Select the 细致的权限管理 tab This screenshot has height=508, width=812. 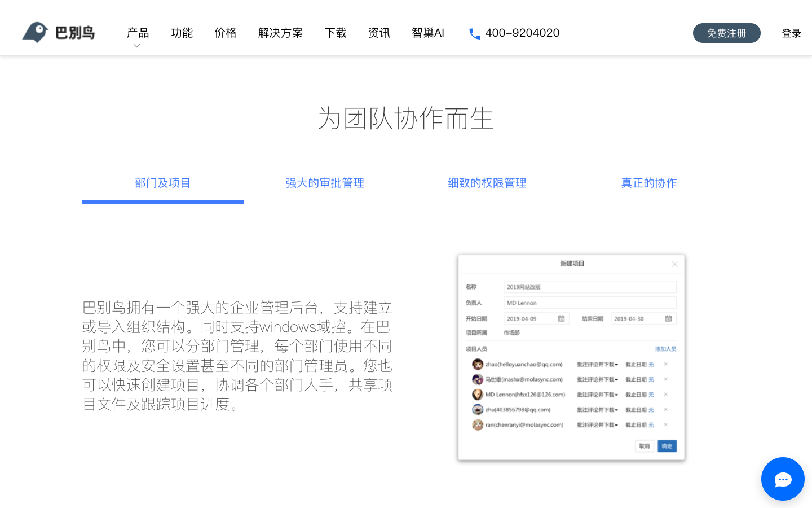pos(487,183)
